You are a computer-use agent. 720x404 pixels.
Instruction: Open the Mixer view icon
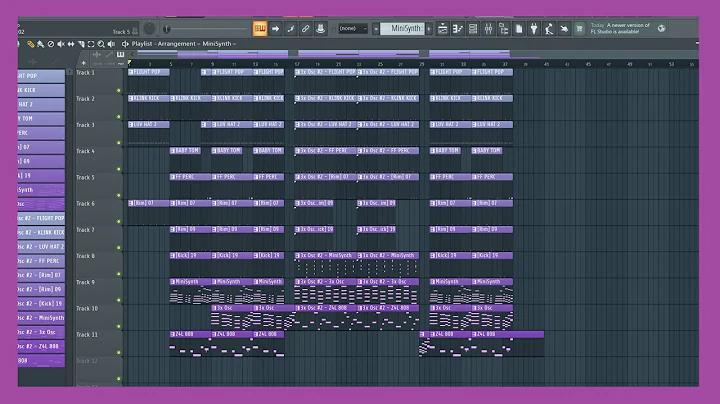pyautogui.click(x=488, y=29)
